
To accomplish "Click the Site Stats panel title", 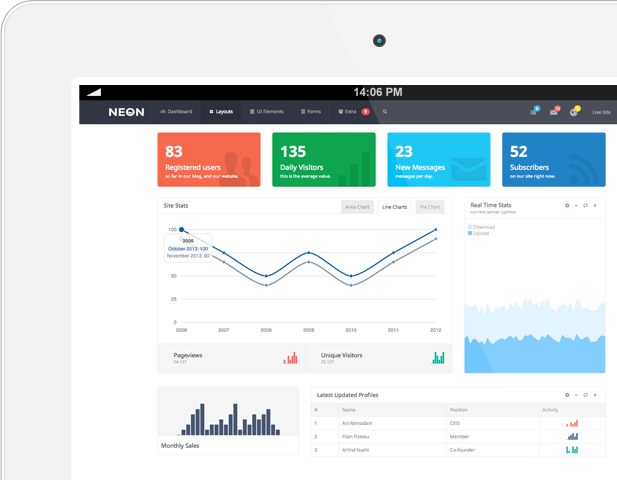I will [176, 206].
